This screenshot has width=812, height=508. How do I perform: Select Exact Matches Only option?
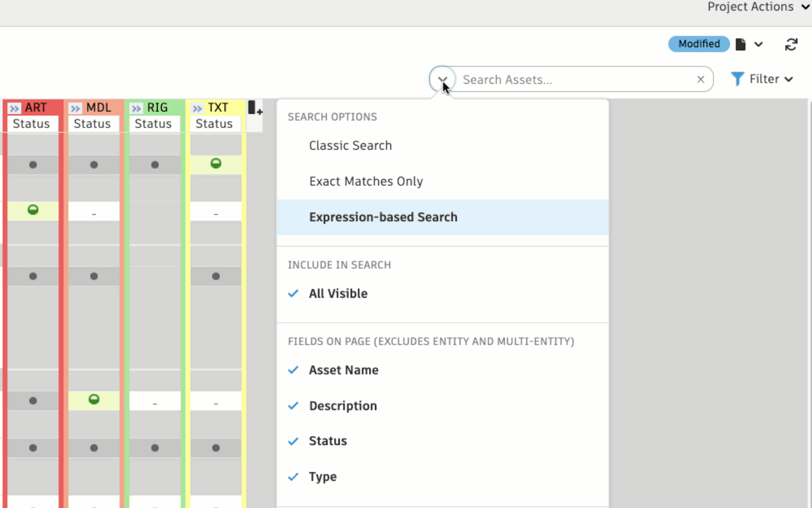[x=443, y=181]
